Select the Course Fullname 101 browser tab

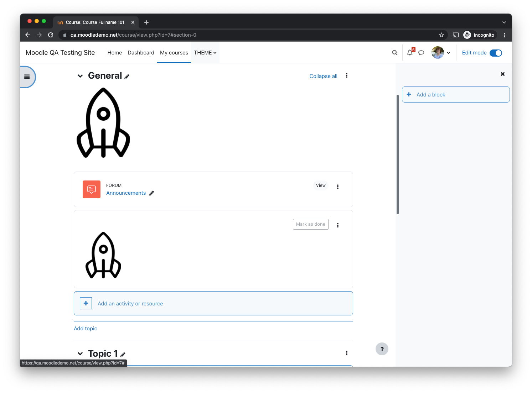(95, 22)
